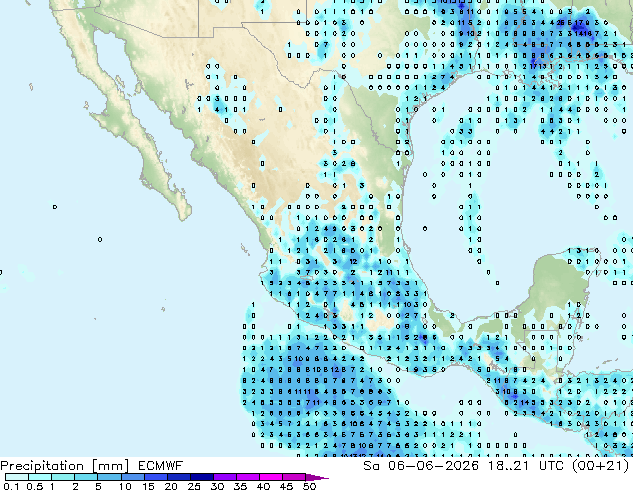Select the 35–40 mm magenta swatch
The height and width of the screenshot is (490, 634).
point(248,477)
